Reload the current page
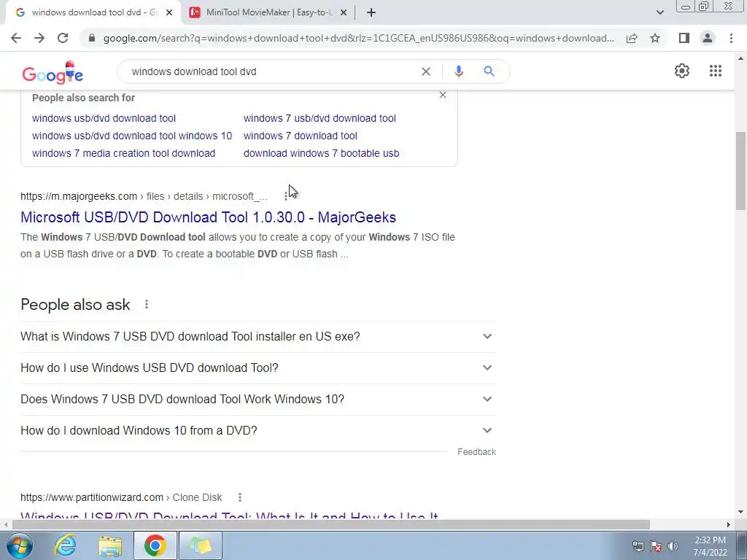747x560 pixels. (x=63, y=38)
